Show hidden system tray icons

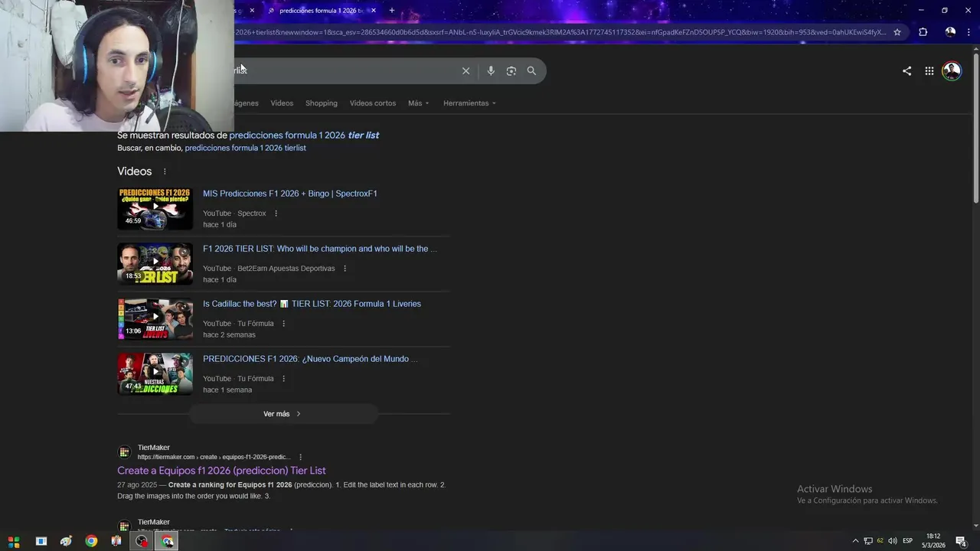pyautogui.click(x=856, y=541)
